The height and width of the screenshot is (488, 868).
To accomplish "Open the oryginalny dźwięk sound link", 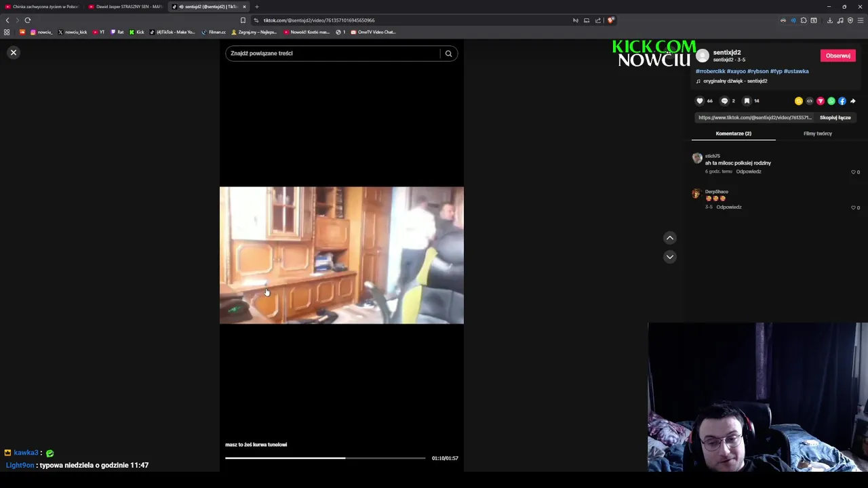I will tap(735, 81).
